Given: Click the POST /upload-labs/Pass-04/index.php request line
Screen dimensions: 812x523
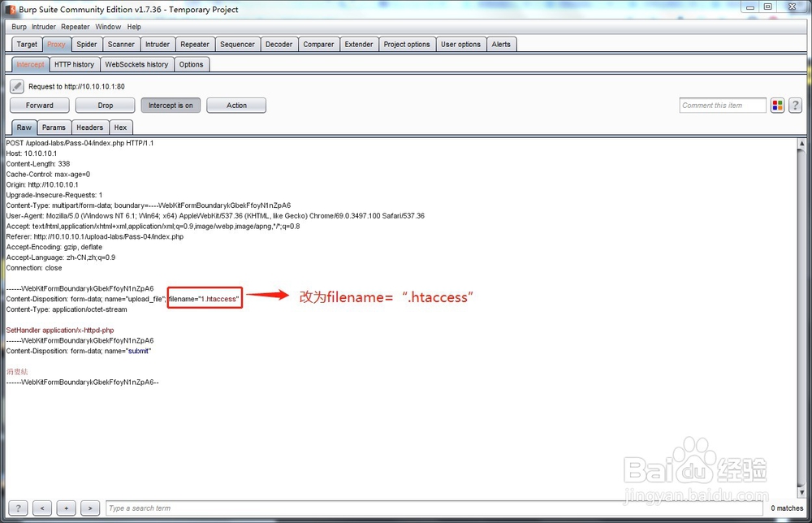Looking at the screenshot, I should point(80,143).
